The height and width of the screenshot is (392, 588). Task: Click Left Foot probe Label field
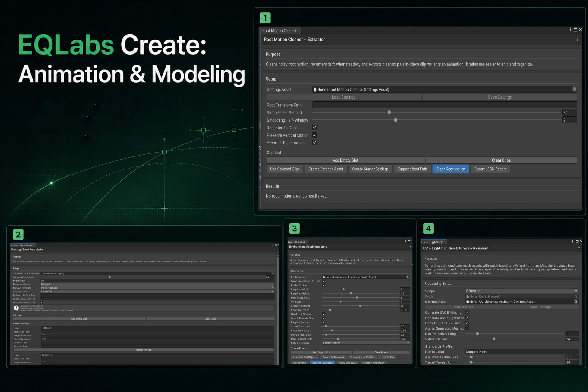157,328
